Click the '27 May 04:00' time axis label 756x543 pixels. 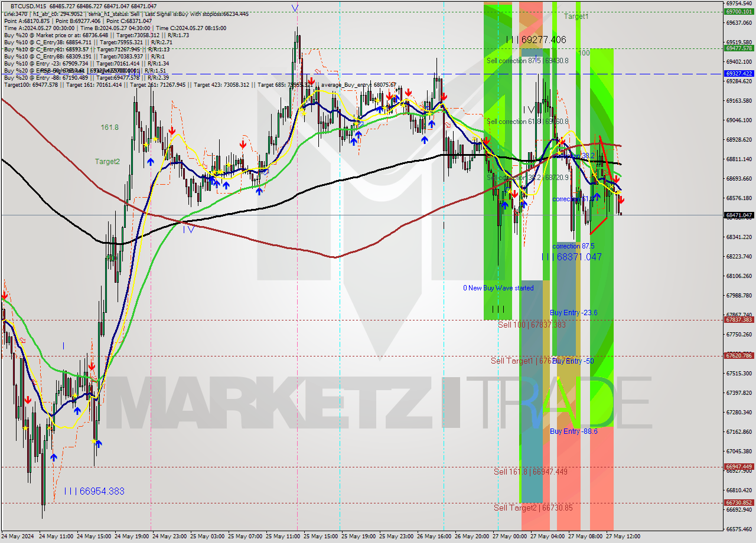click(x=548, y=537)
